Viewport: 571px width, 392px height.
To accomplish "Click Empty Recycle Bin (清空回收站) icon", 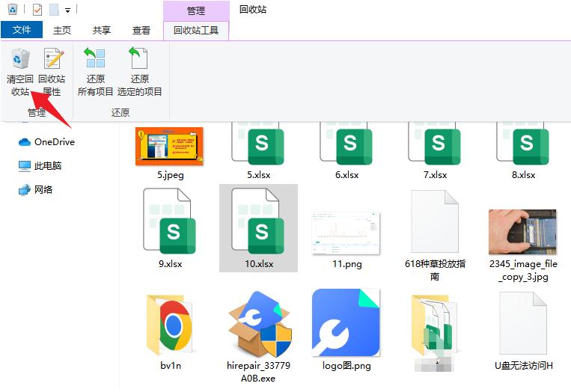I will coord(20,59).
